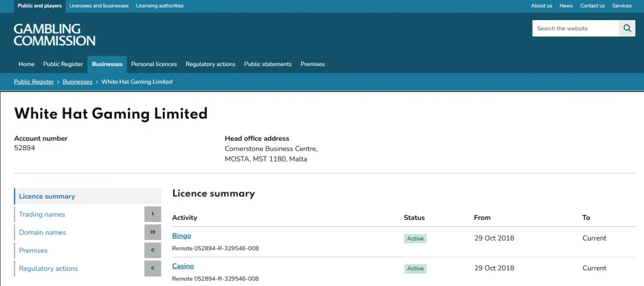
Task: Click Public Register breadcrumb link
Action: pyautogui.click(x=34, y=82)
